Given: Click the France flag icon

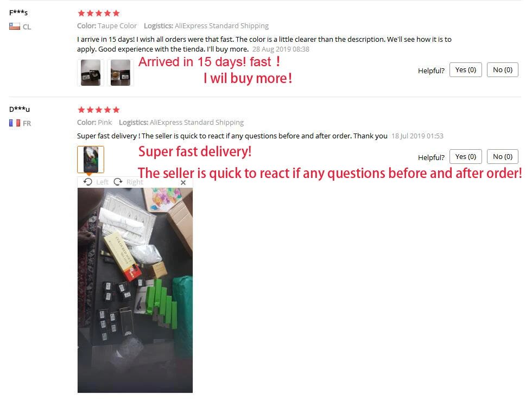Looking at the screenshot, I should pyautogui.click(x=15, y=123).
